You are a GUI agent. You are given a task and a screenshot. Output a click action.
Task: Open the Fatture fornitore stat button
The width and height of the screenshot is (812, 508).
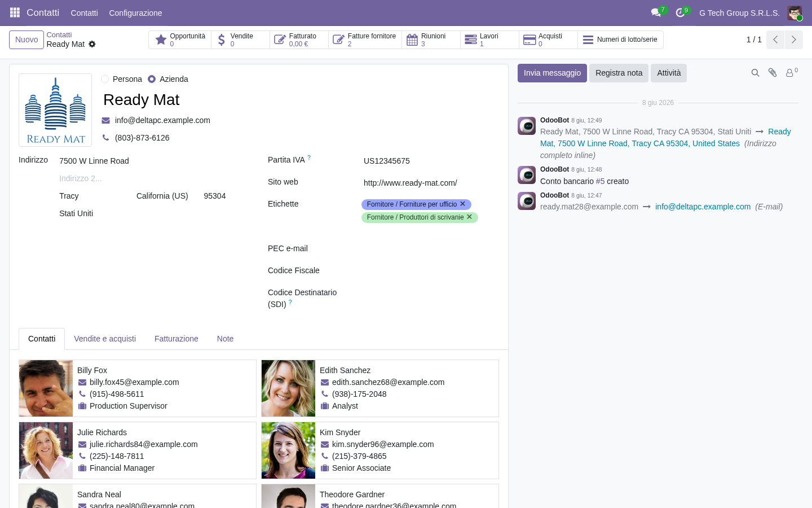point(365,40)
